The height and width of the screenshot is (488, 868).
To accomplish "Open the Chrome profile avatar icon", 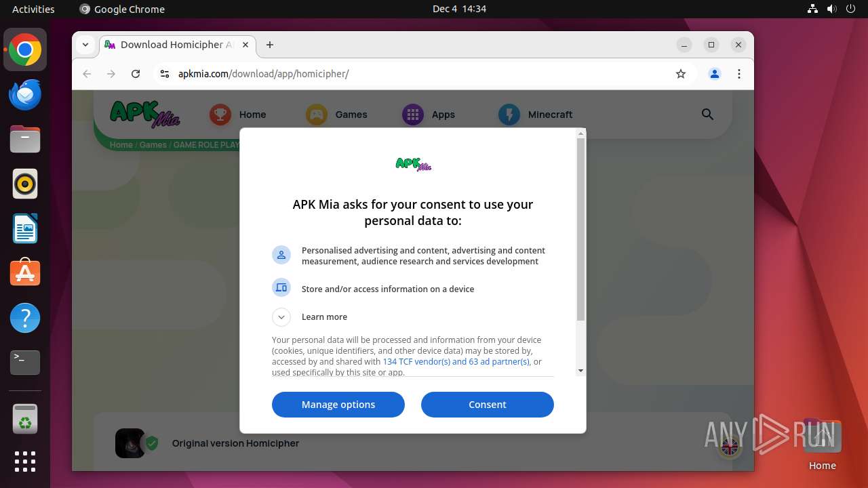I will (x=714, y=74).
